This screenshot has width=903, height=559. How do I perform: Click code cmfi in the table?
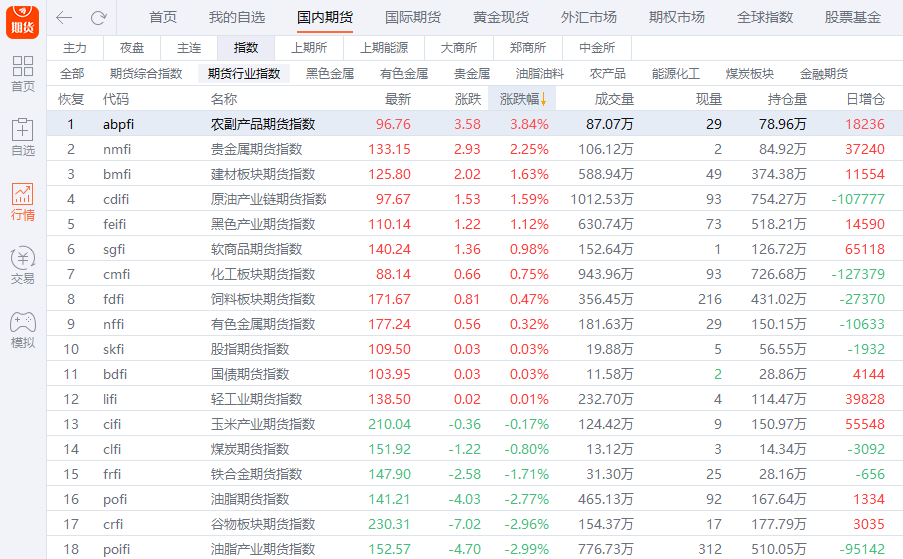coord(116,274)
